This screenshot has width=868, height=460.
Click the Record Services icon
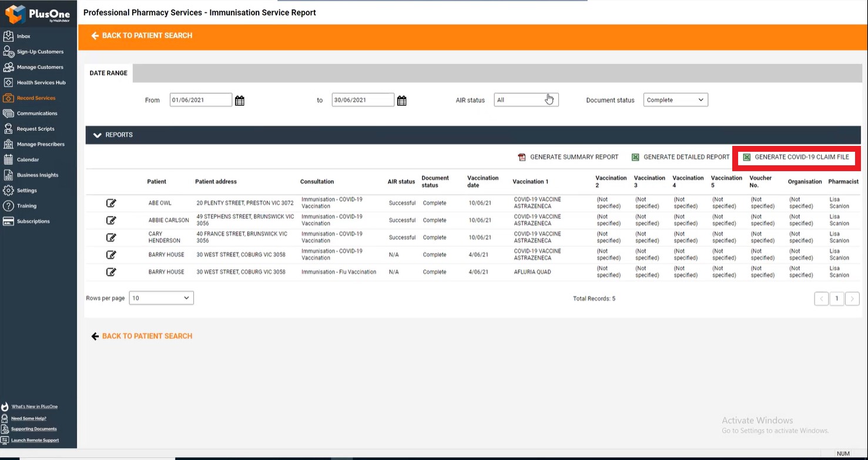coord(8,98)
